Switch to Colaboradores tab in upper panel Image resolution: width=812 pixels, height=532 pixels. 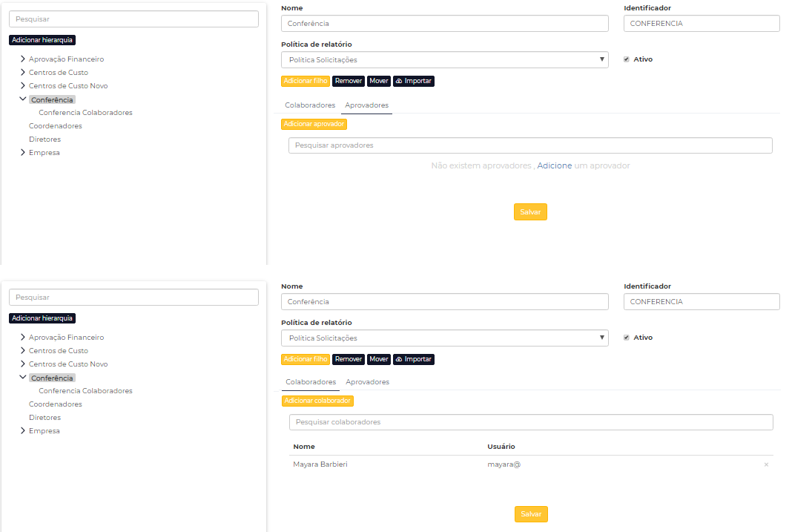(x=310, y=105)
